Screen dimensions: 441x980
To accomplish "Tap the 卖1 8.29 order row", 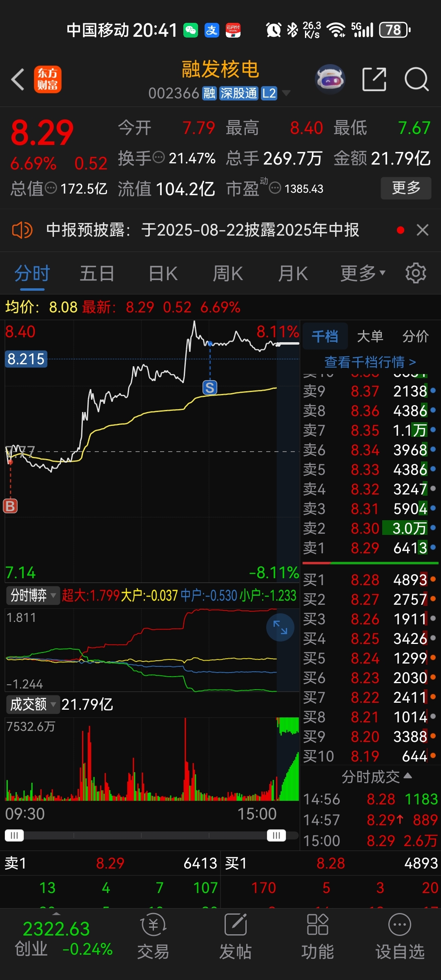I will pos(370,548).
